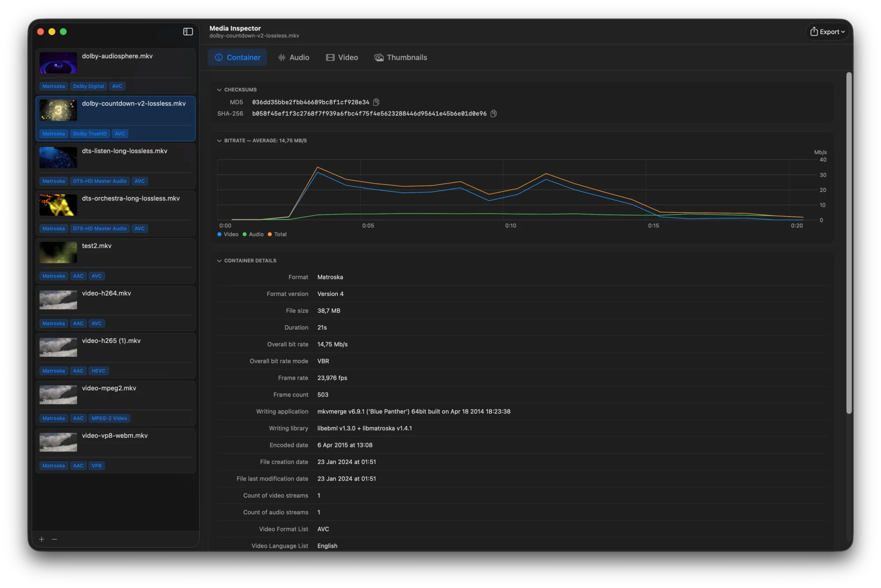
Task: Click the mkvmerge writing application value
Action: [x=414, y=411]
